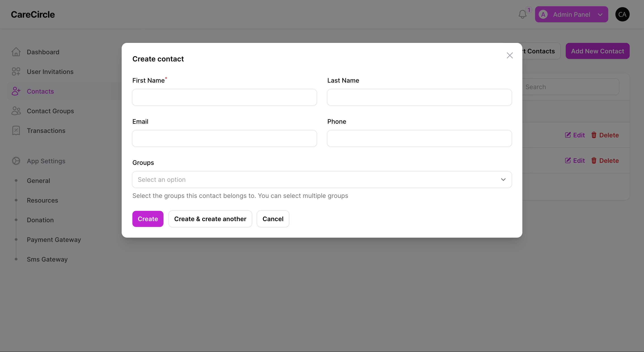The height and width of the screenshot is (352, 644).
Task: Click the Contacts sidebar icon
Action: point(16,91)
